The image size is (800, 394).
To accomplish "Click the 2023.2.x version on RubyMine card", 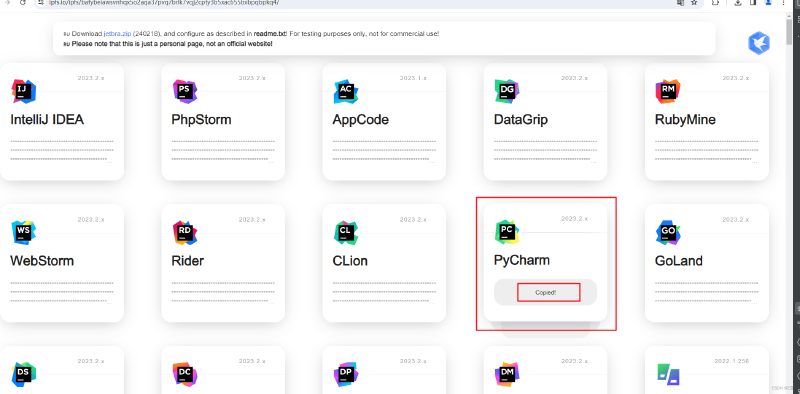I will (736, 78).
